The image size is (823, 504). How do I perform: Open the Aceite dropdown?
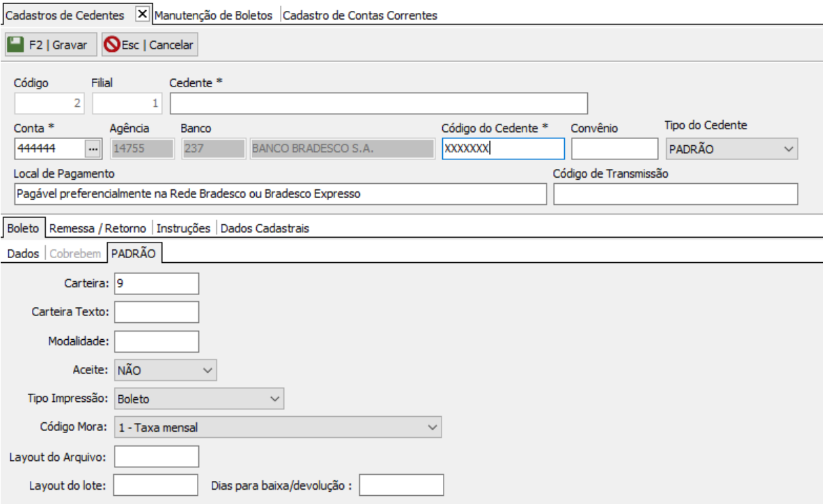click(x=208, y=371)
